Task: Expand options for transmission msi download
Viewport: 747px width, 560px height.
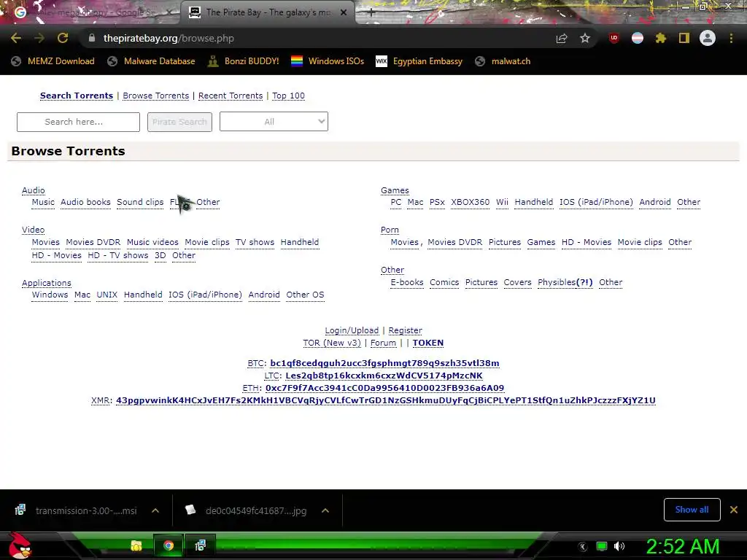Action: pyautogui.click(x=155, y=510)
